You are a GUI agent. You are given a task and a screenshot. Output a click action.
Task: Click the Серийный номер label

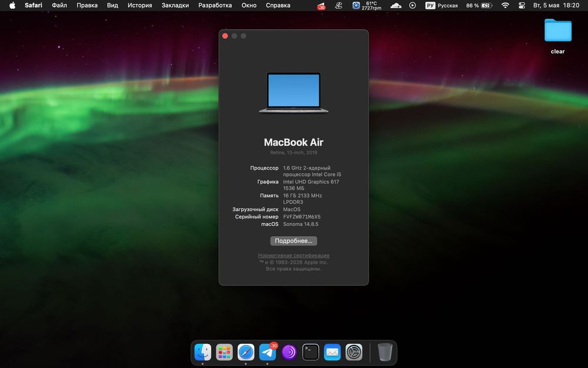(x=257, y=217)
